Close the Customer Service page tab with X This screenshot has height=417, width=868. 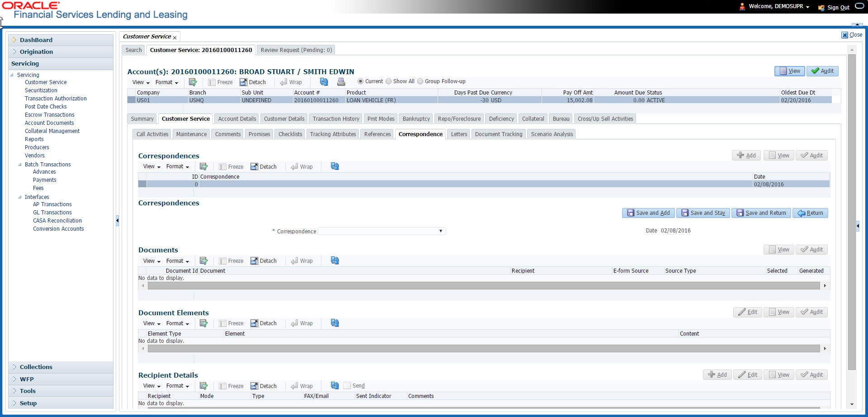click(x=175, y=38)
